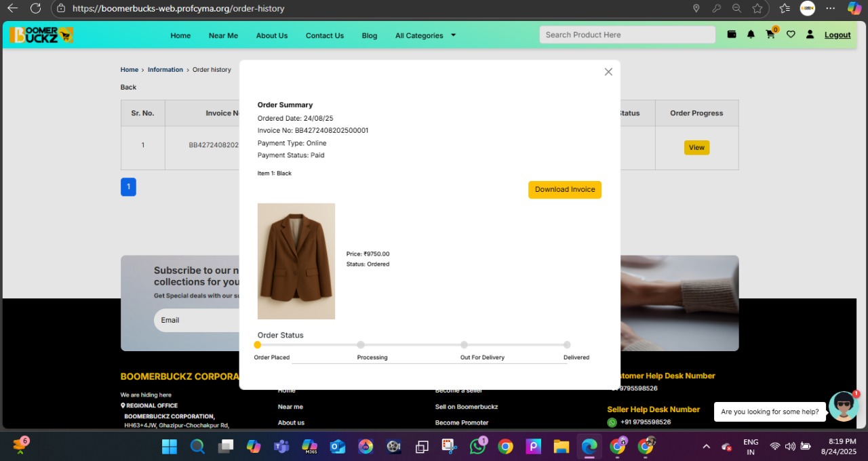This screenshot has height=461, width=868.
Task: Expand the All Categories dropdown
Action: pos(425,35)
